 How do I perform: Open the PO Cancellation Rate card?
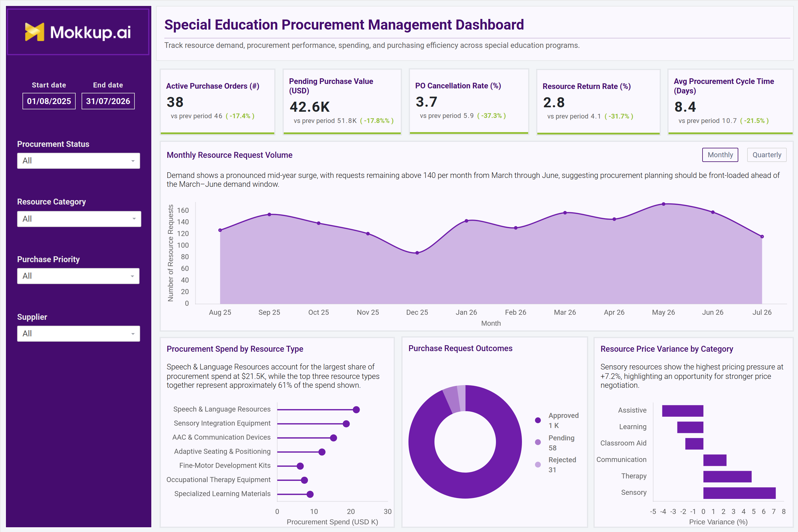469,101
